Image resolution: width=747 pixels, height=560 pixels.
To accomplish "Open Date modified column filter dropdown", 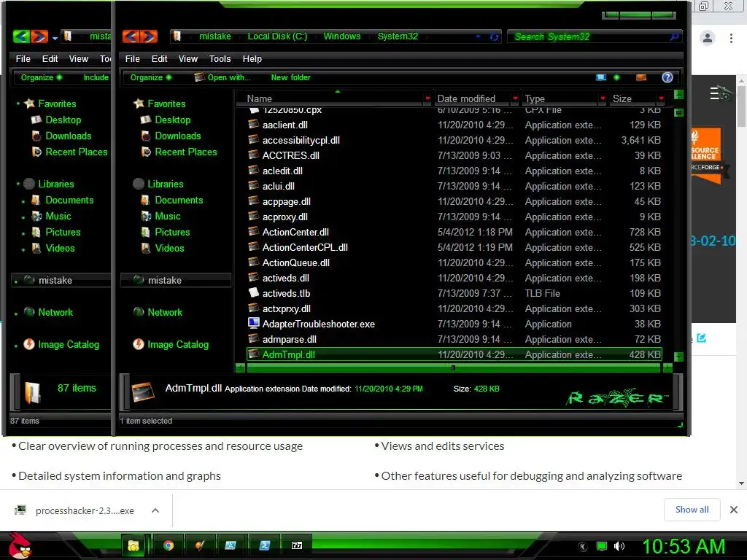I will pyautogui.click(x=515, y=98).
